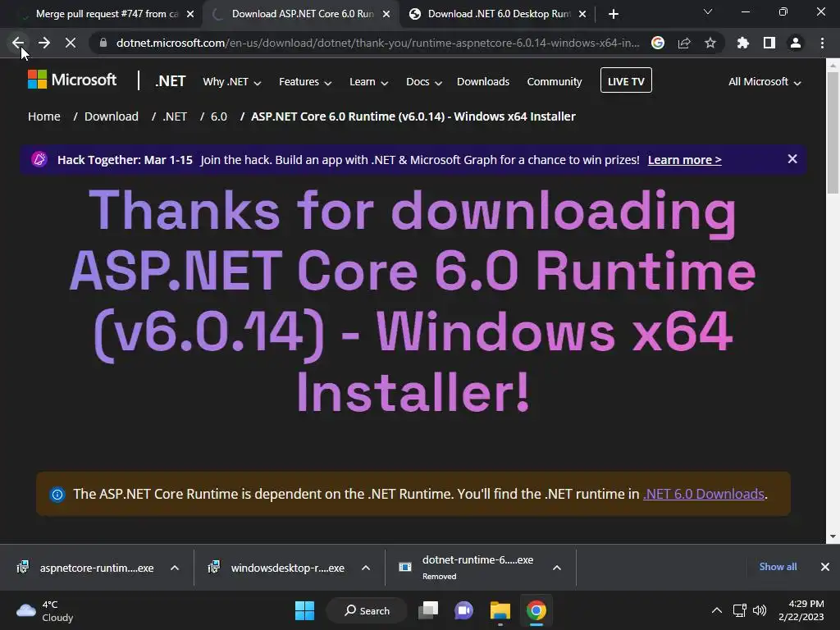
Task: Go to the Community nav item
Action: pos(555,82)
